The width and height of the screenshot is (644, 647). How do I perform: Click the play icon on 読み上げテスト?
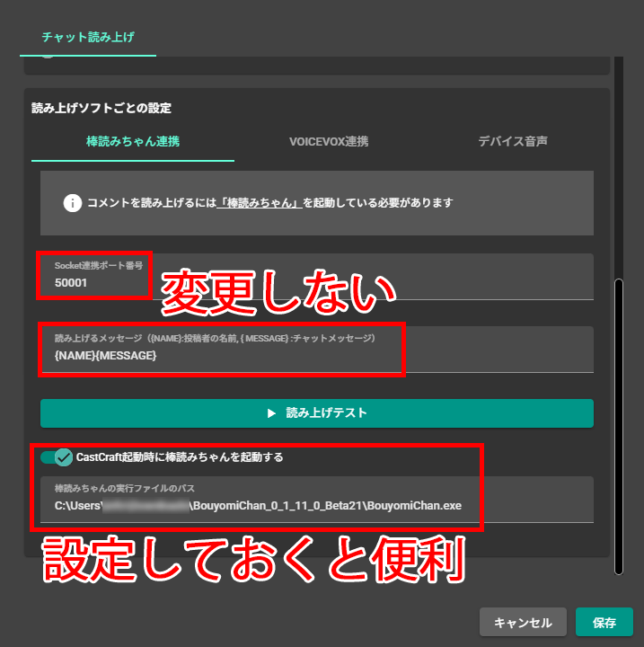click(x=271, y=413)
